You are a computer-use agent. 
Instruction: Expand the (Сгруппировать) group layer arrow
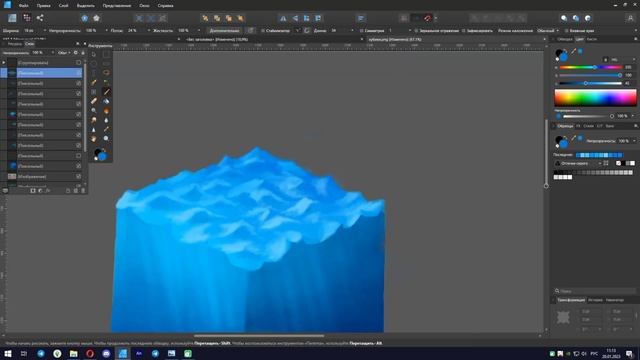point(4,63)
